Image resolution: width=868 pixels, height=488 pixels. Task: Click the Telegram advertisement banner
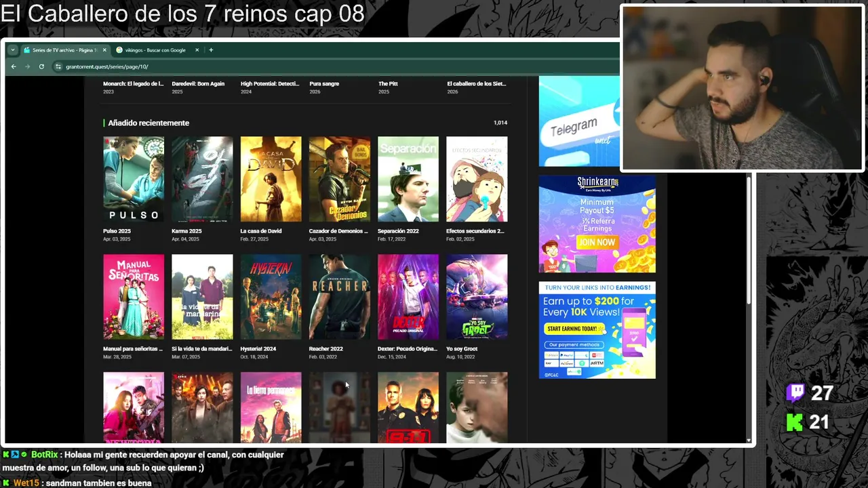[x=579, y=121]
